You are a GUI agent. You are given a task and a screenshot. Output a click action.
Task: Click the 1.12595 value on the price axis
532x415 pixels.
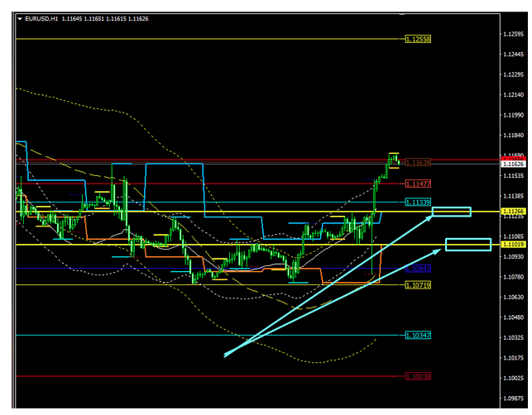[513, 54]
